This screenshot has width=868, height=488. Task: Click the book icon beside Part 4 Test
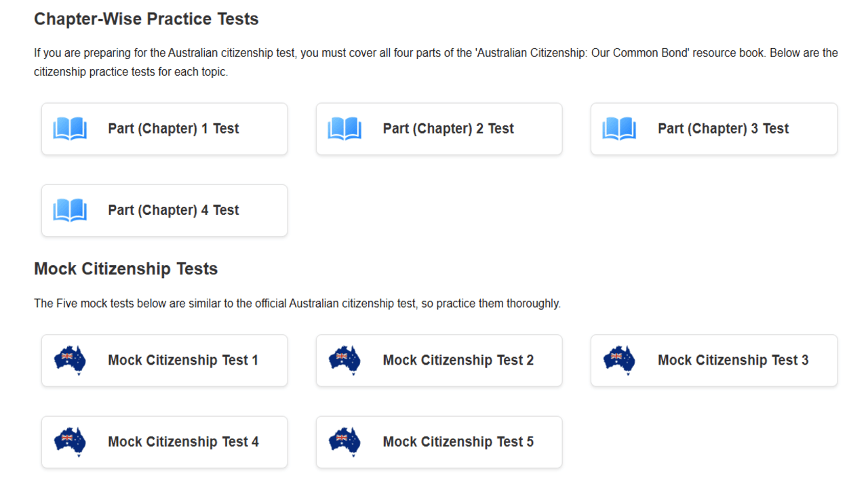click(x=70, y=210)
